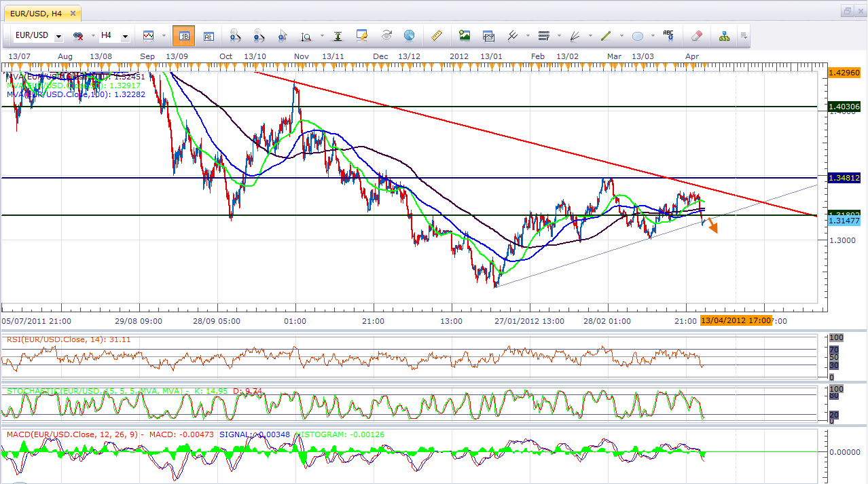Click the 29/08 09:00 time label
The height and width of the screenshot is (484, 868).
[138, 320]
